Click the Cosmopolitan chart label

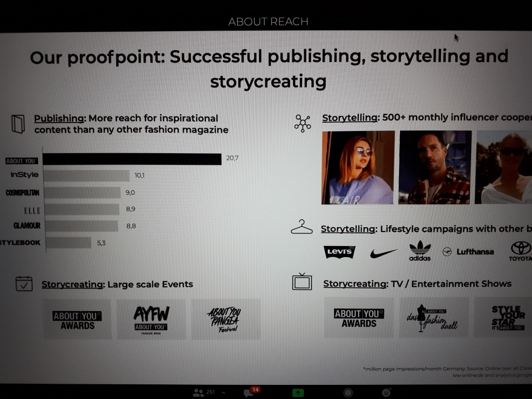(23, 192)
